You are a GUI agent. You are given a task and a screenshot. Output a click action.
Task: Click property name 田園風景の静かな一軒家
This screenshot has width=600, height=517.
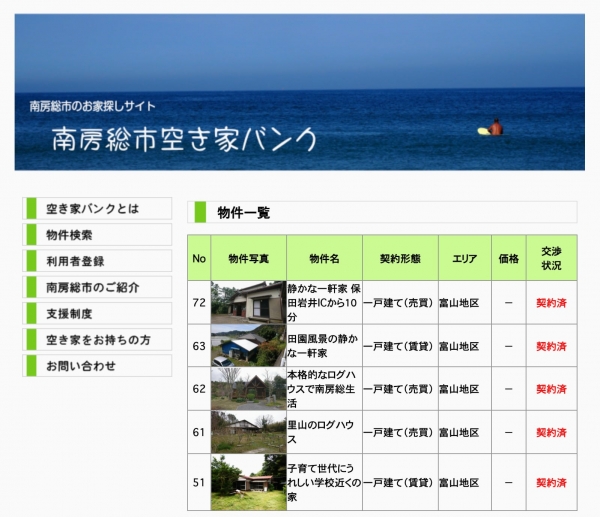click(x=323, y=346)
